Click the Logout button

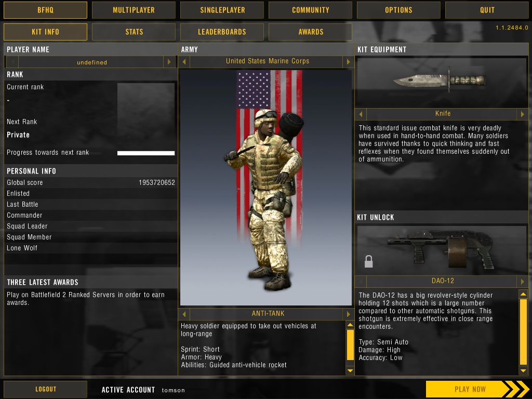[45, 389]
